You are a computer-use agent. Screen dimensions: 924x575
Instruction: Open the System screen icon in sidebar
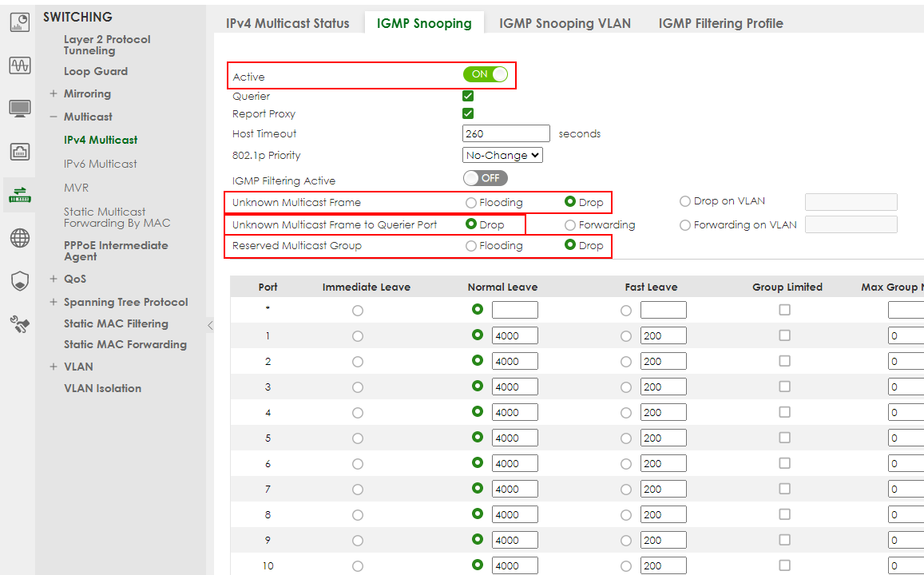(20, 108)
